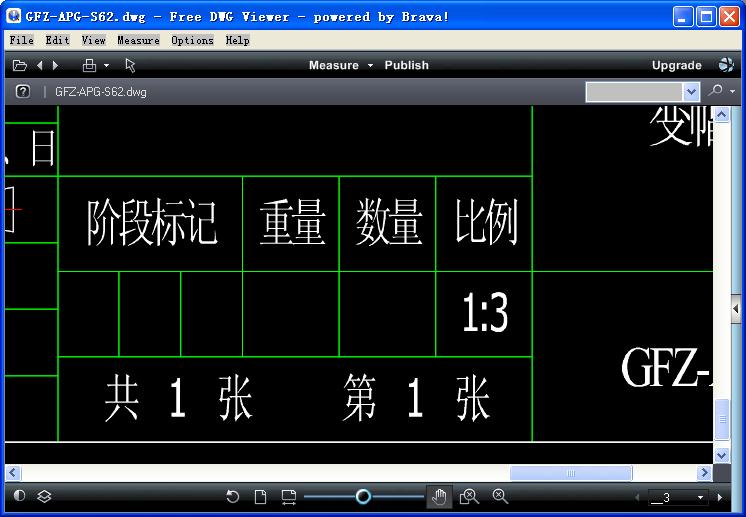746x517 pixels.
Task: Click the Print icon
Action: pos(89,65)
